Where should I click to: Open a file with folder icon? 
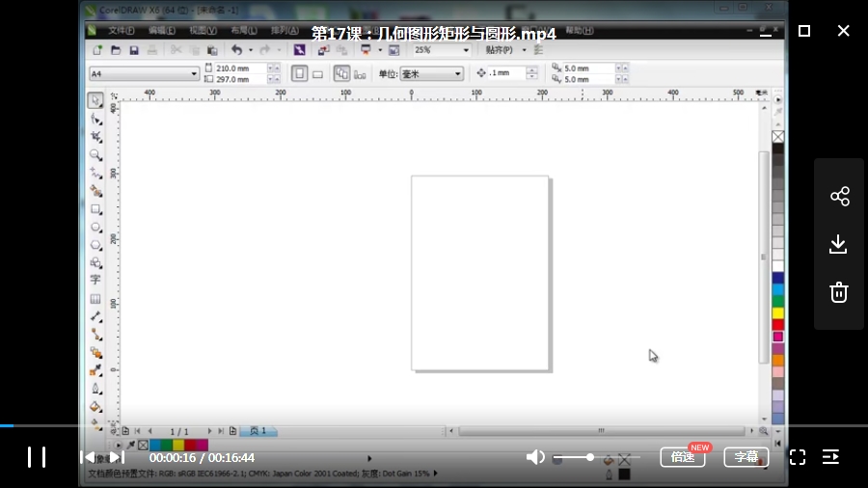[116, 50]
